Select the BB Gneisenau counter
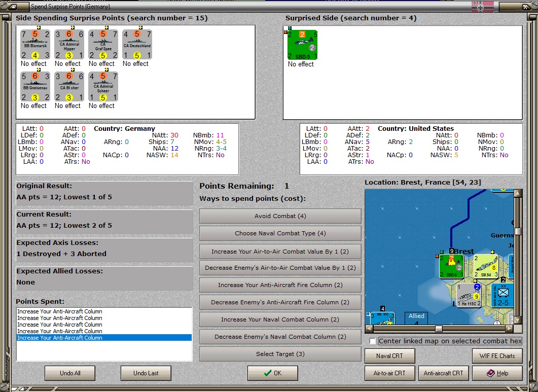The image size is (538, 392). click(x=34, y=85)
